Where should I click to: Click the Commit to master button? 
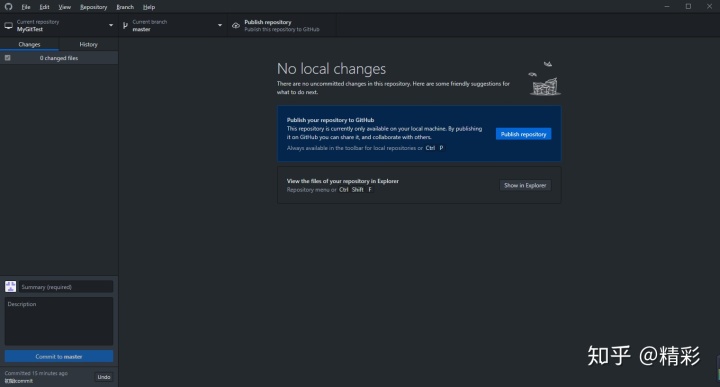pos(59,356)
